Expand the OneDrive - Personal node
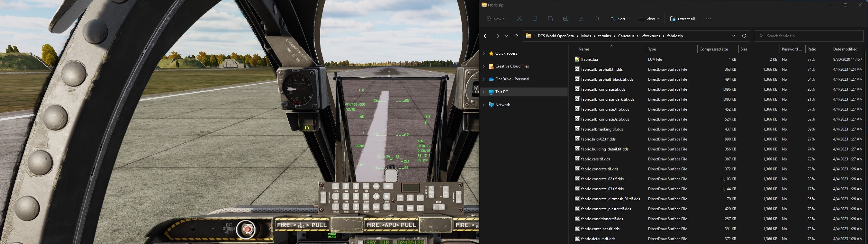 pyautogui.click(x=484, y=79)
